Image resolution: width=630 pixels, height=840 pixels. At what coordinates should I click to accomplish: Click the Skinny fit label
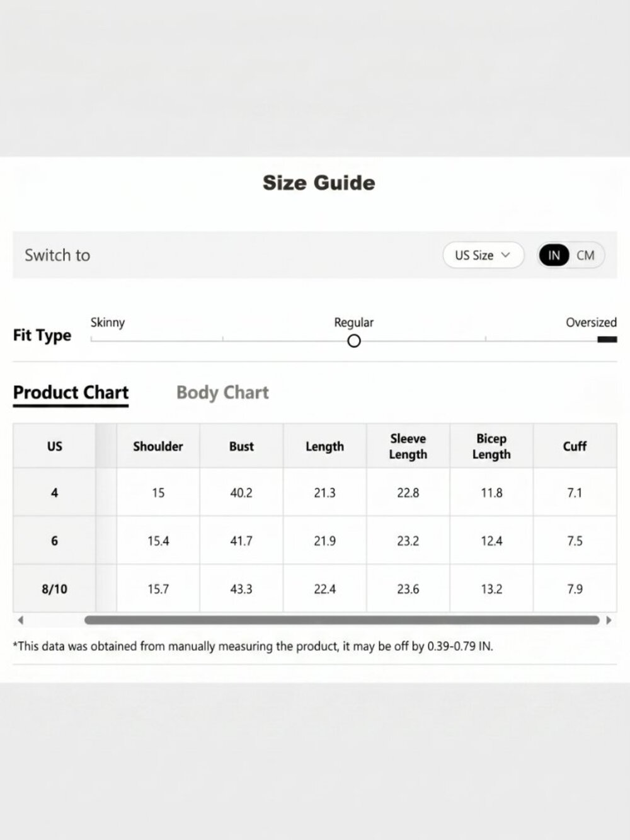108,323
